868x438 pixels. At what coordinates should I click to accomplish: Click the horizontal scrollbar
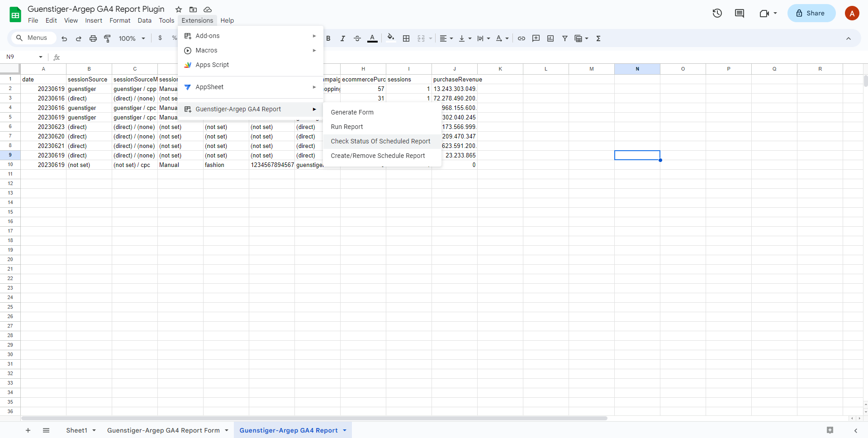click(314, 419)
